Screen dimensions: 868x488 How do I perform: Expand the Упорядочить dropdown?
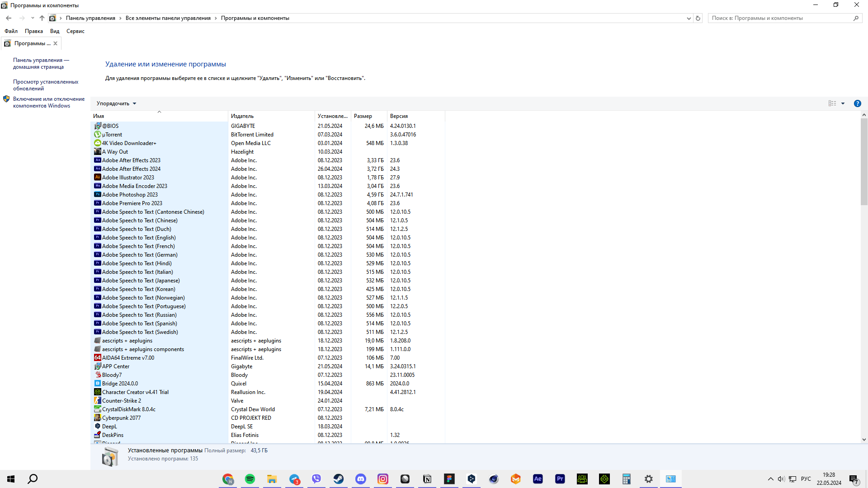point(116,103)
